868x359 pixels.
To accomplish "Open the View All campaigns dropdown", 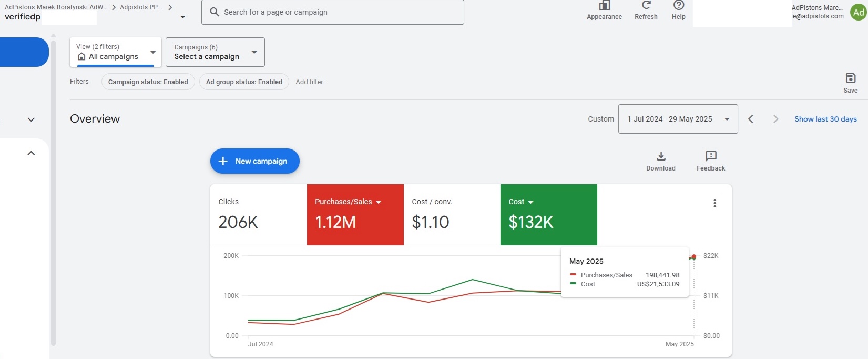I will pyautogui.click(x=116, y=52).
